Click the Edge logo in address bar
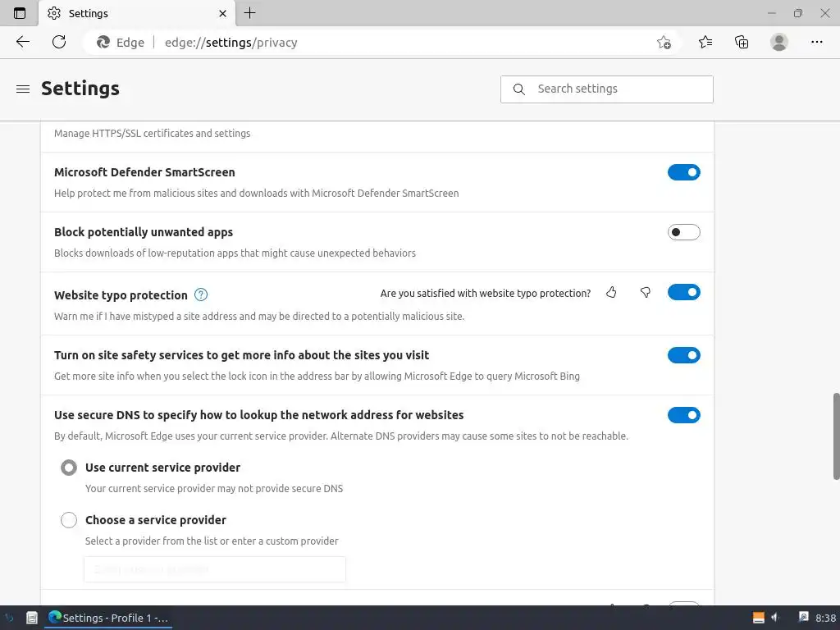Image resolution: width=840 pixels, height=630 pixels. point(103,43)
